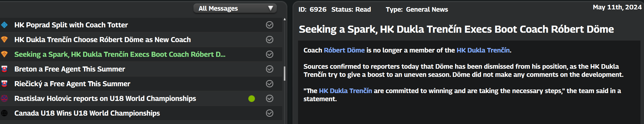Click message list scroll up arrow

(x=285, y=19)
